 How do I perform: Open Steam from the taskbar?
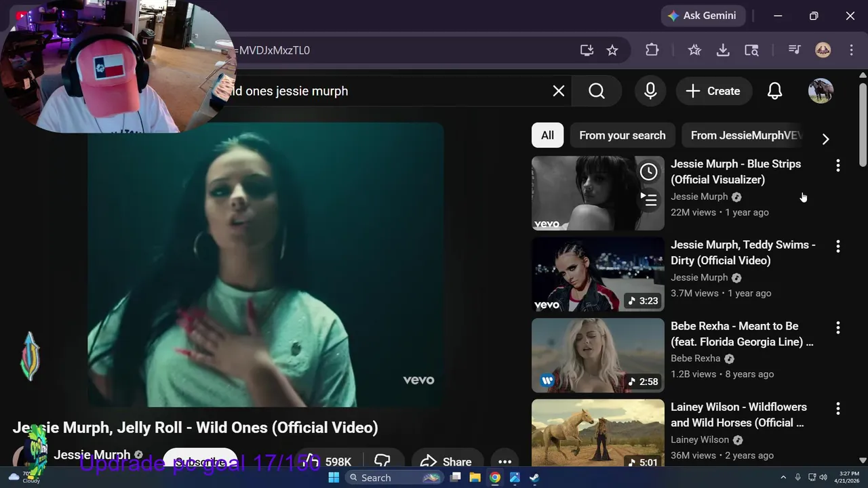tap(534, 478)
